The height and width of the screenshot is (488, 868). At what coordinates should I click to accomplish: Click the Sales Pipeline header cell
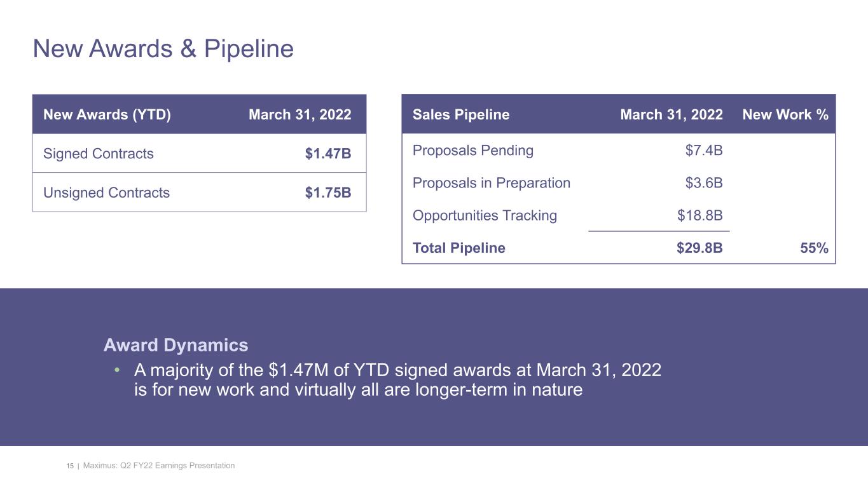click(x=461, y=115)
